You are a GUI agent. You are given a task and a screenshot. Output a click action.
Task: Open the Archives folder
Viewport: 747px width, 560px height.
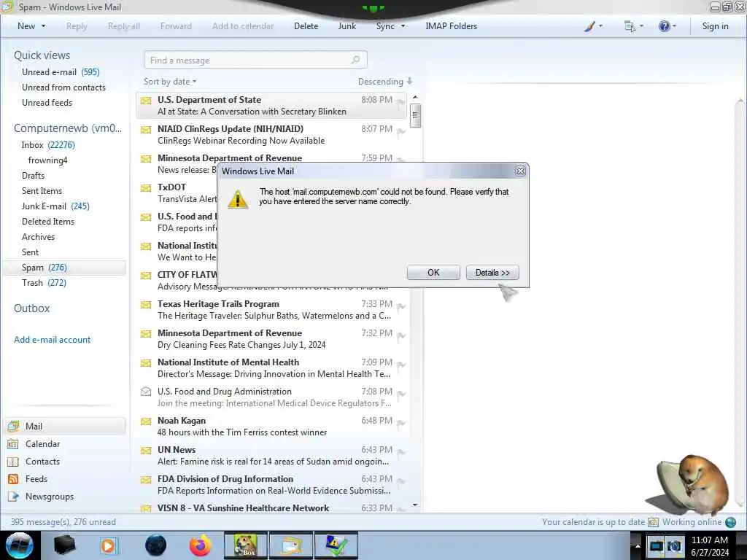click(x=38, y=237)
